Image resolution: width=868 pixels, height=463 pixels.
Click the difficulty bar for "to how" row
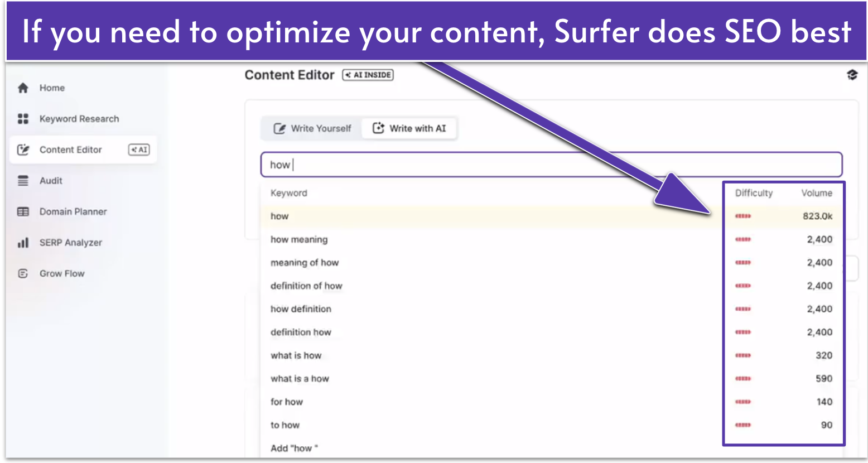(x=743, y=425)
